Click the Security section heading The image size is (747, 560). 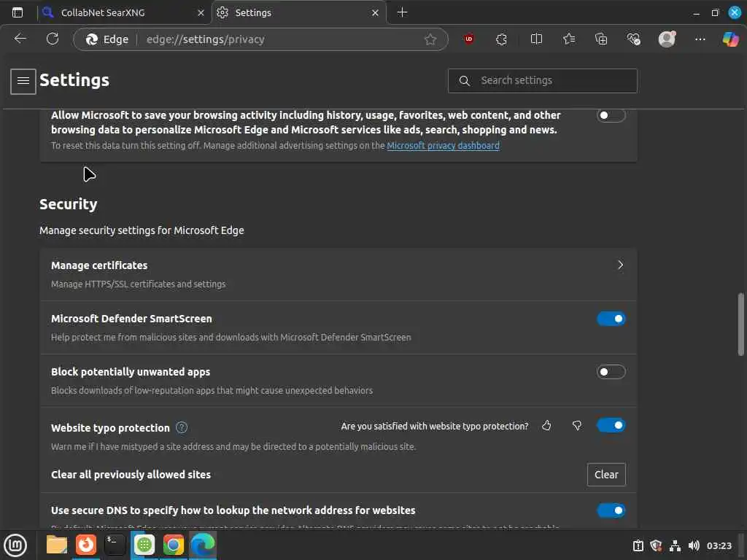click(68, 204)
